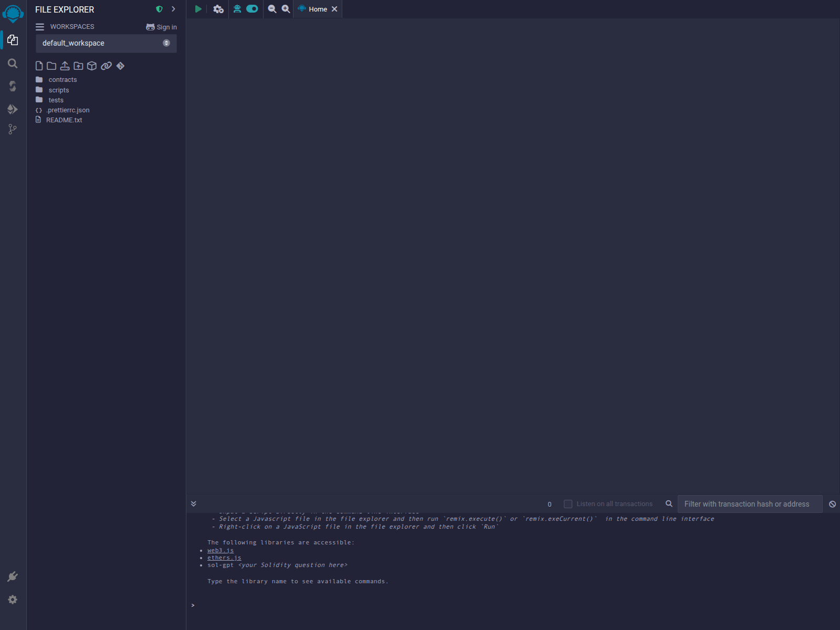Screen dimensions: 840x630
Task: Click the FILE EXPLORER panel title
Action: click(x=65, y=9)
